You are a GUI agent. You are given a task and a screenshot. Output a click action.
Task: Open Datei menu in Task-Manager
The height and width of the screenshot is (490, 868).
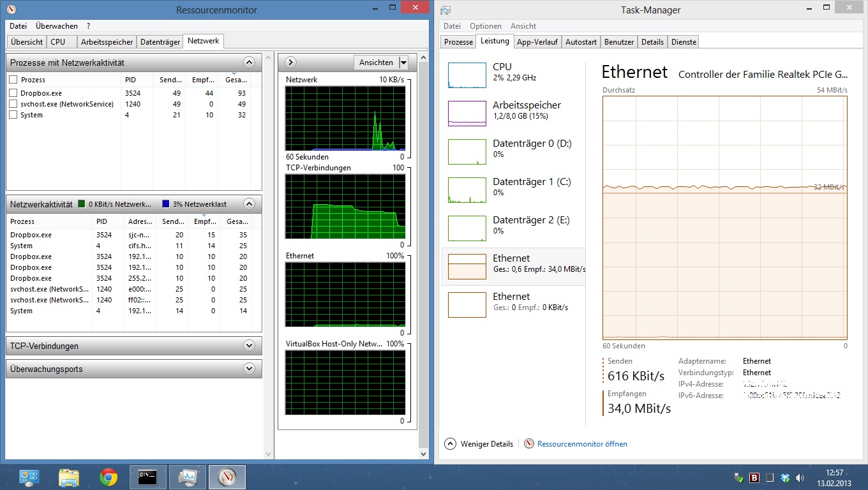tap(452, 26)
